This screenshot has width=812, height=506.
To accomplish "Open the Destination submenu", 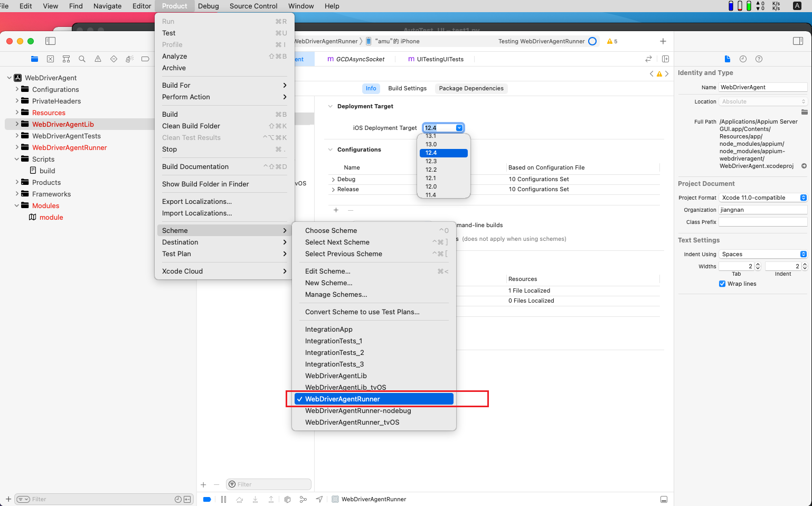I will click(224, 242).
